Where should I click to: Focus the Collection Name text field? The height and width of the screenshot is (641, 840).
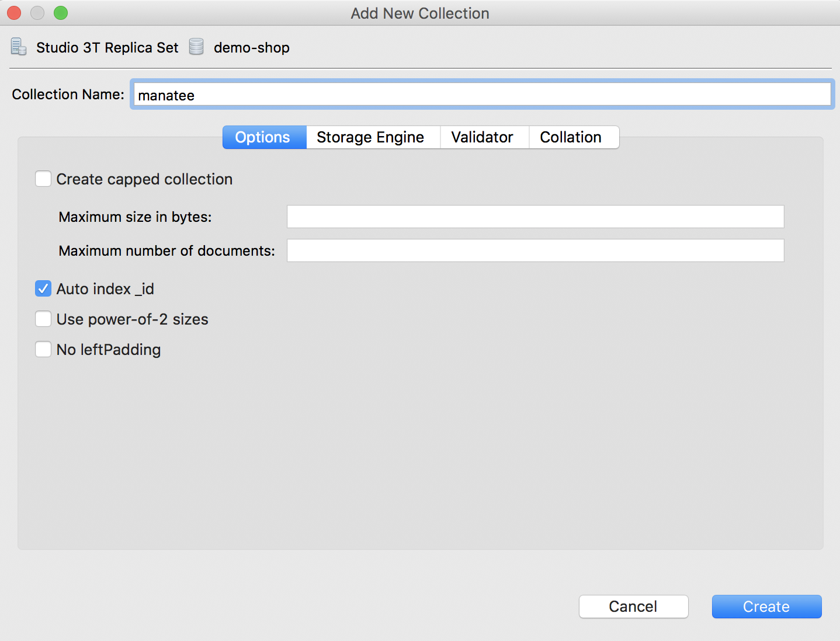[x=482, y=95]
